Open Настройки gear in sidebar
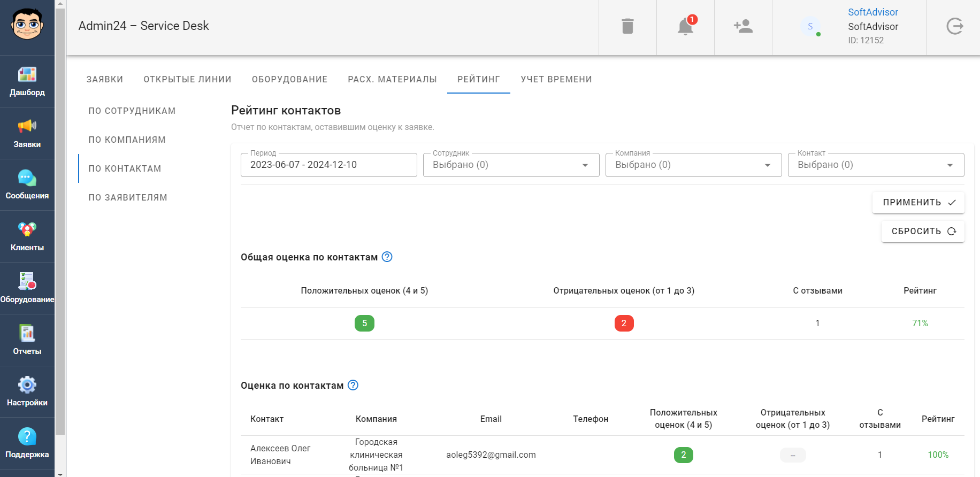980x477 pixels. [27, 392]
